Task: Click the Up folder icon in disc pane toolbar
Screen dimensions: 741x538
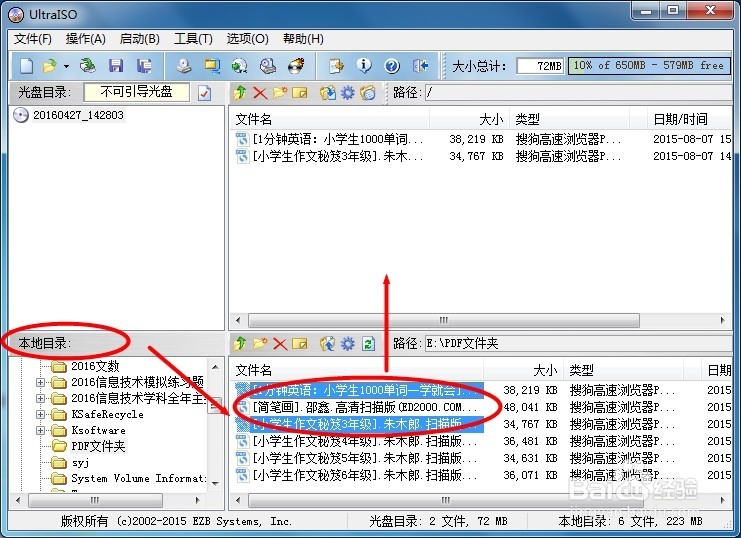Action: pos(240,93)
